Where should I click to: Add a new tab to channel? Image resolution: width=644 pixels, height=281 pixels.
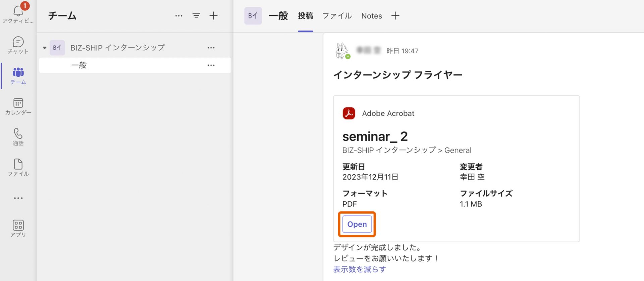[x=395, y=16]
